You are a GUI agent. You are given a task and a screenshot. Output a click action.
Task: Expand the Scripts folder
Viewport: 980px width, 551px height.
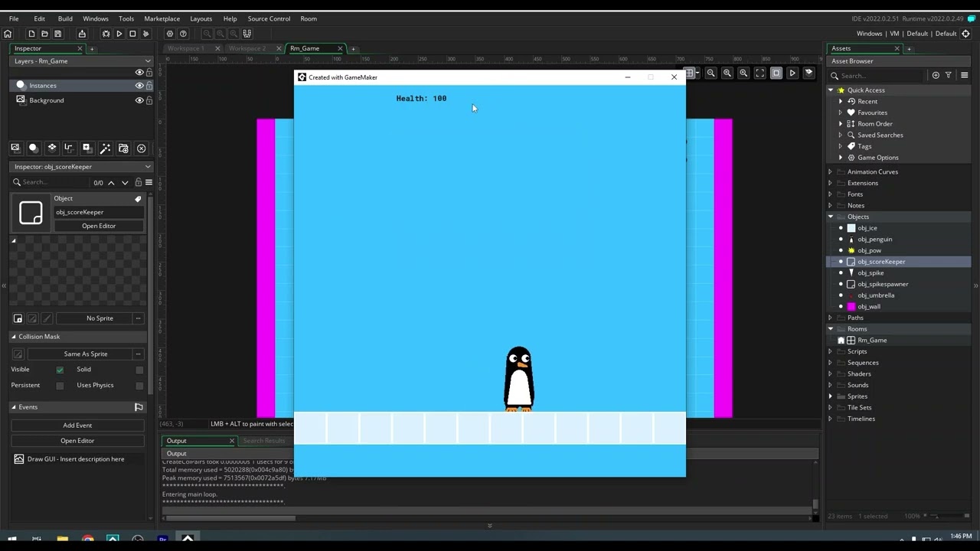point(831,351)
